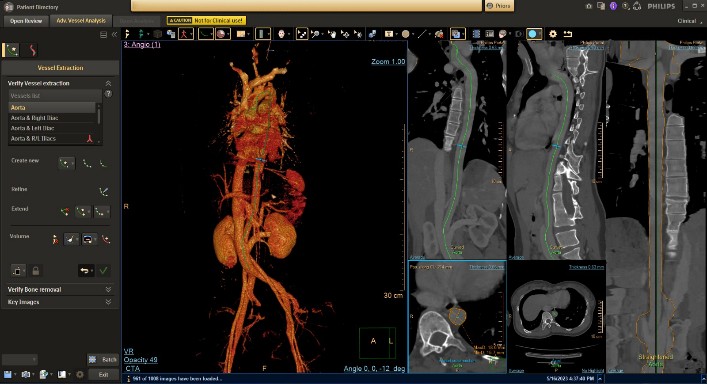This screenshot has height=384, width=707.
Task: Toggle the lock icon in left panel
Action: [36, 270]
